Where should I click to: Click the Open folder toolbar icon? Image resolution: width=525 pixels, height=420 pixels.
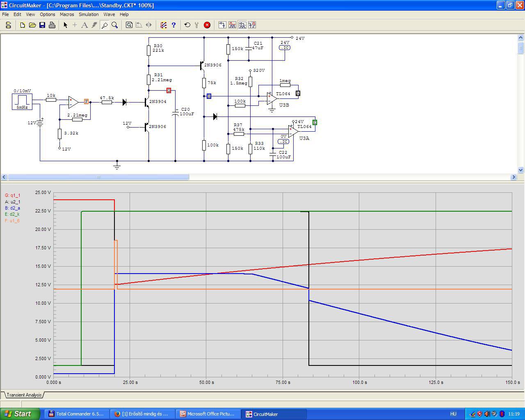click(x=32, y=25)
